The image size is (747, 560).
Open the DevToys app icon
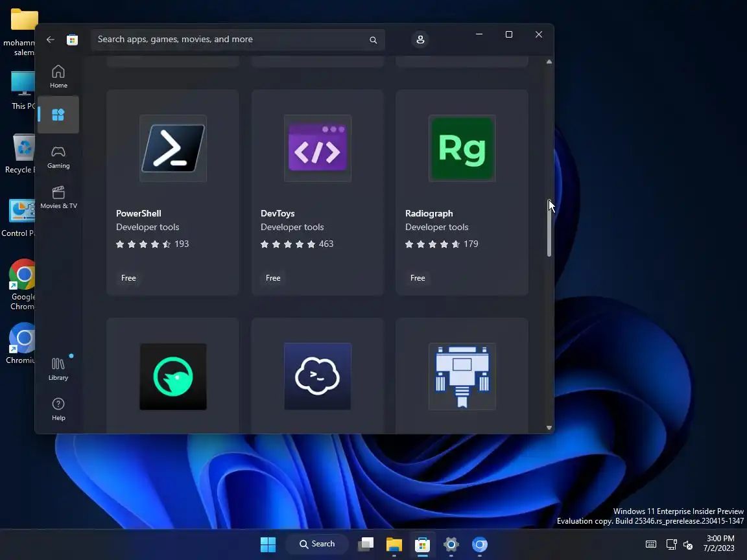point(317,148)
